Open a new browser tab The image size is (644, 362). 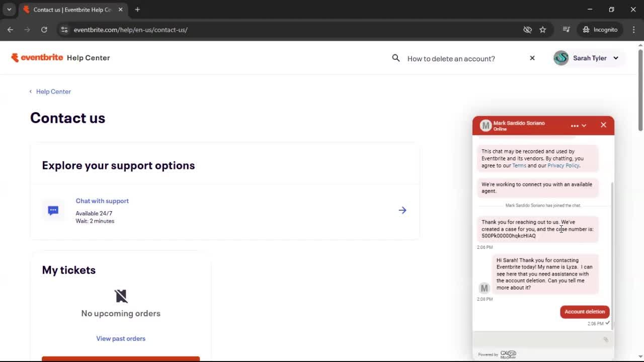[137, 10]
